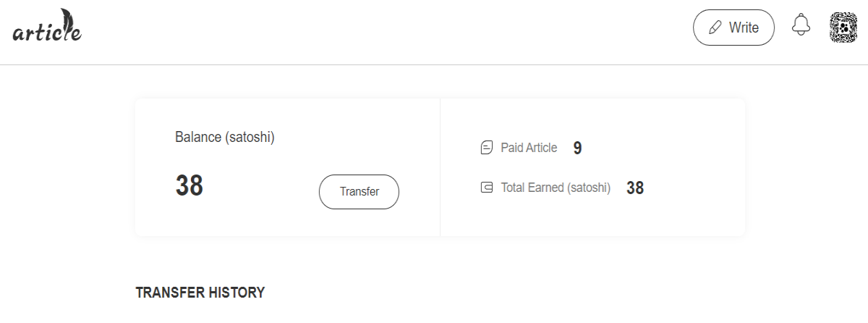
Task: Click the word Write in header
Action: coord(744,28)
